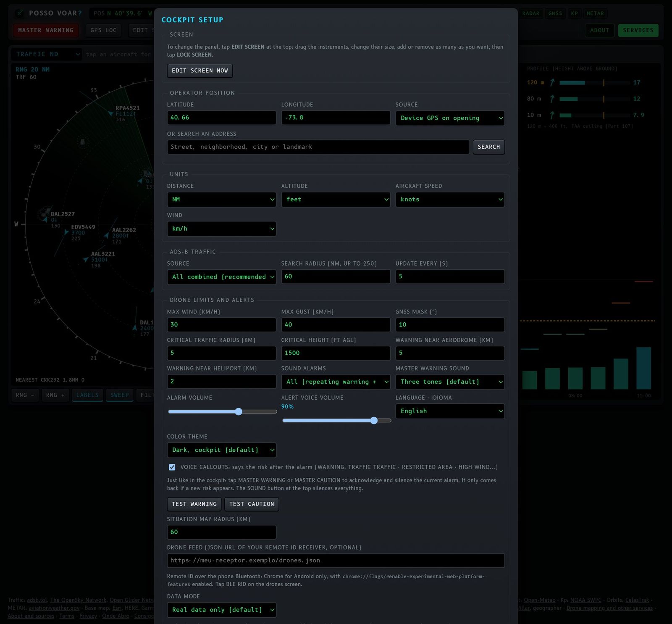Open the ADS-B Source dropdown
Screen dimensions: 672x624
click(221, 277)
